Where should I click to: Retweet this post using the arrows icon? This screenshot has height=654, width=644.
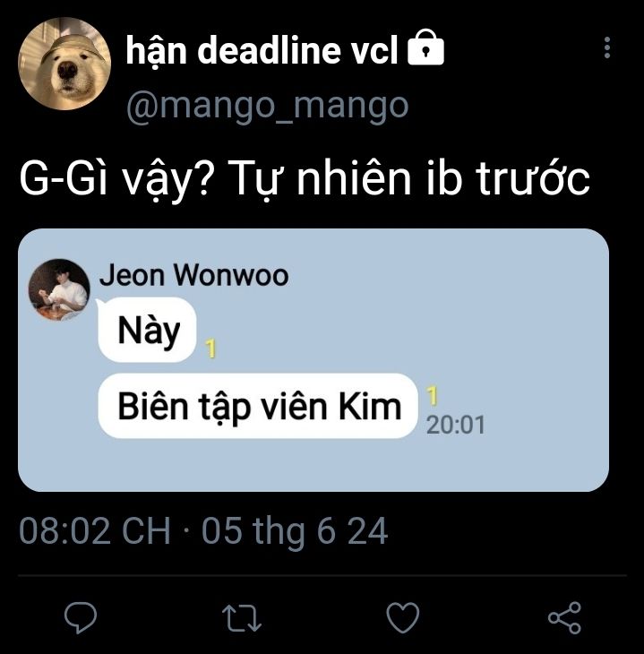coord(242,617)
